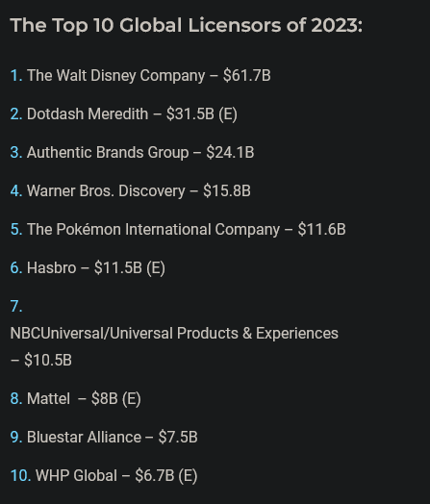
Task: Click the blue list number 7
Action: click(x=16, y=306)
